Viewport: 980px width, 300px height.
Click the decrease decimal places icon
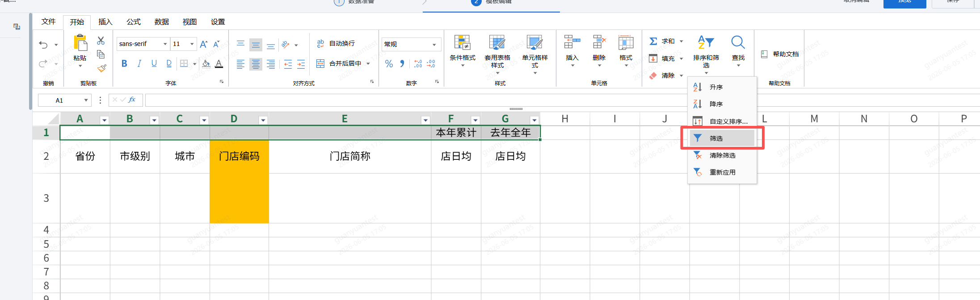click(x=431, y=64)
